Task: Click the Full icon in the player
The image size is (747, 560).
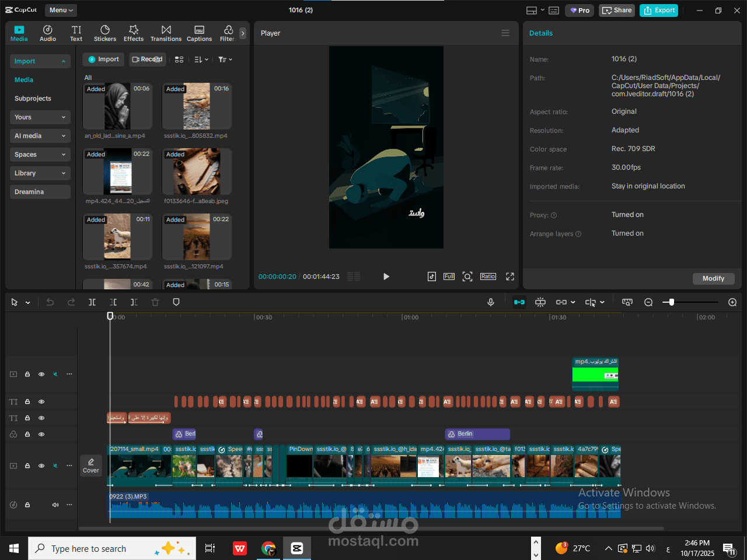Action: coord(449,276)
